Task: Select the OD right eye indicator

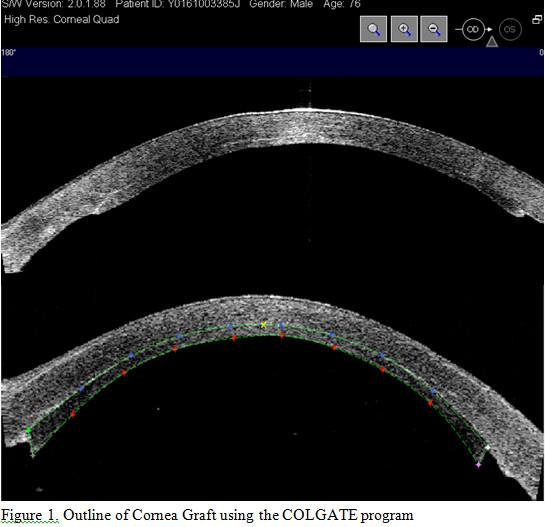Action: (x=473, y=29)
